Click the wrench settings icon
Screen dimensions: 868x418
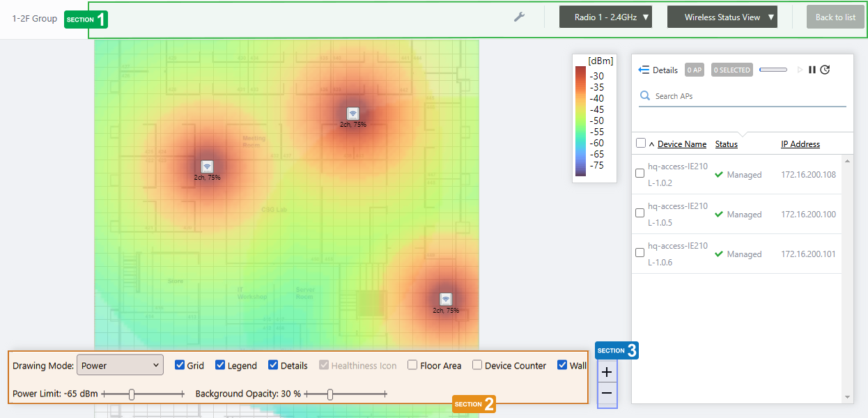coord(519,17)
